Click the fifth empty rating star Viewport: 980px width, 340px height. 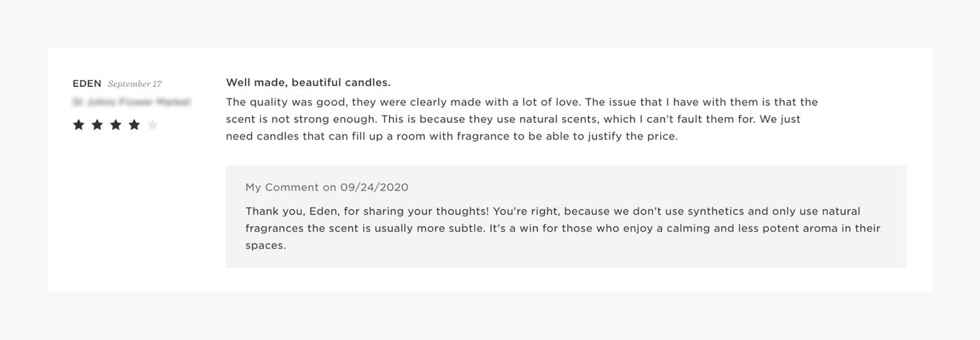pos(153,125)
